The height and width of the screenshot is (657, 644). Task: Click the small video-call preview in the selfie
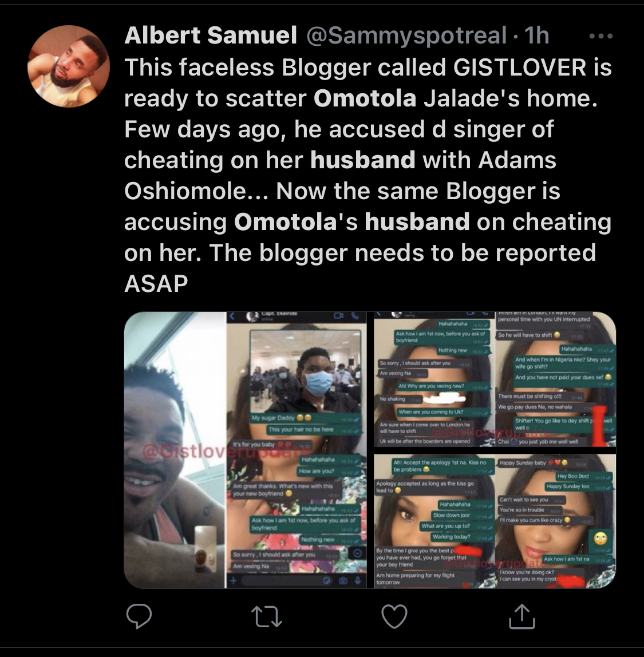tap(205, 549)
